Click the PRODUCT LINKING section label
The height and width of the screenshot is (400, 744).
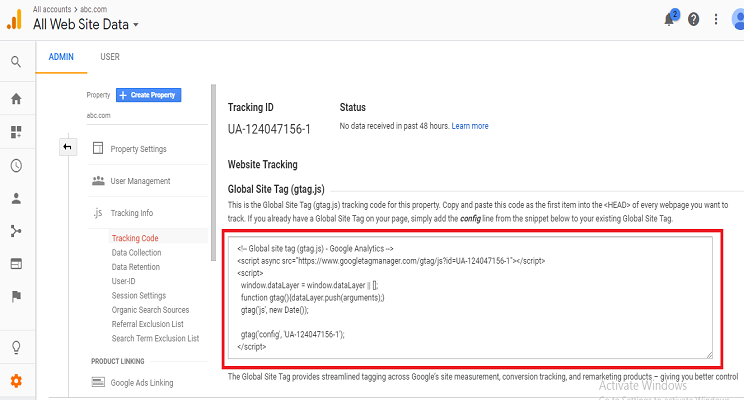coord(118,361)
